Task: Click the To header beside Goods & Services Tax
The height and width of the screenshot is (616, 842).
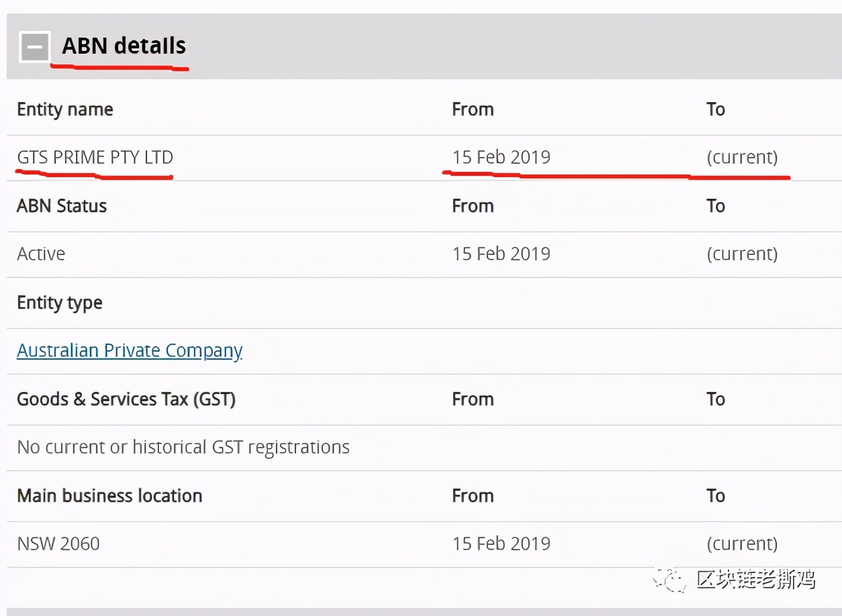Action: (x=716, y=399)
